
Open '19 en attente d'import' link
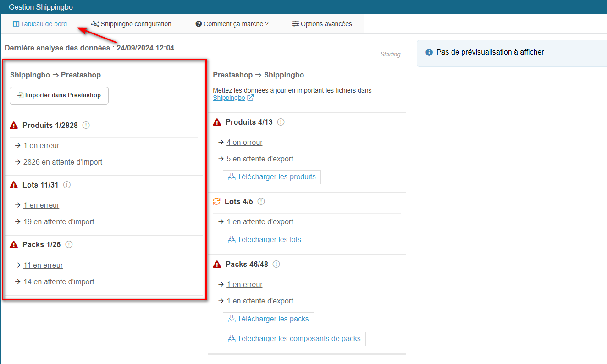tap(59, 221)
